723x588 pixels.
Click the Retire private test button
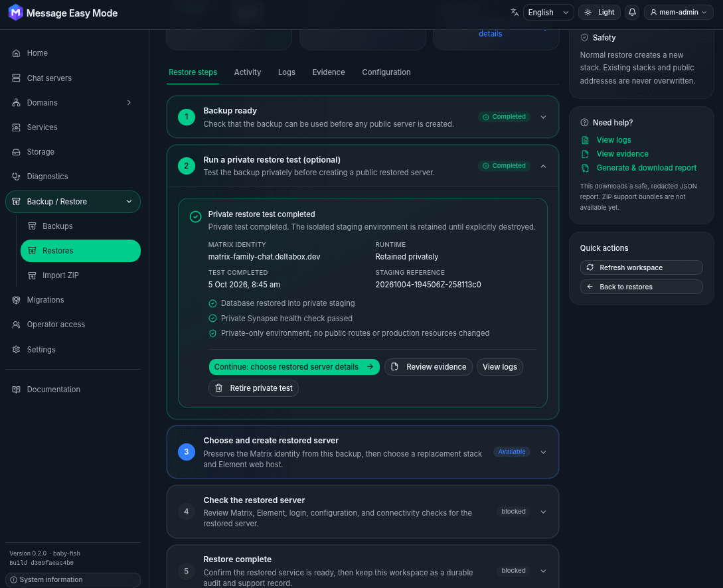point(254,388)
